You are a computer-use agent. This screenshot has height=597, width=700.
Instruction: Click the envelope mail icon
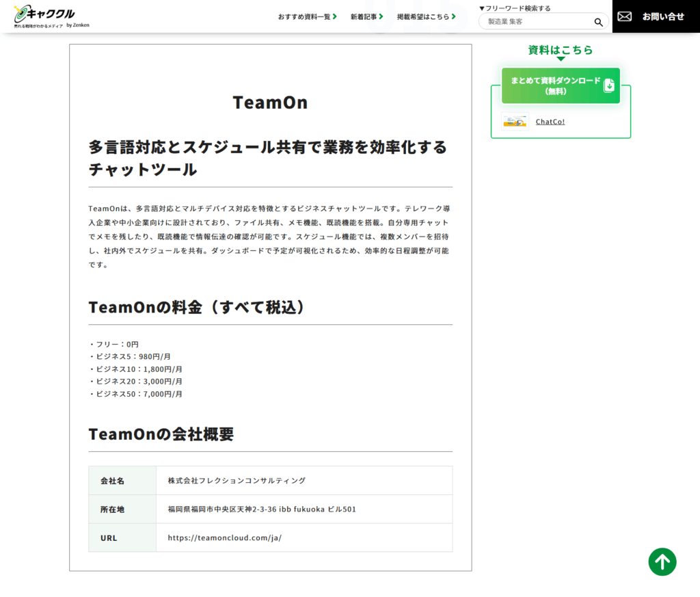[624, 16]
